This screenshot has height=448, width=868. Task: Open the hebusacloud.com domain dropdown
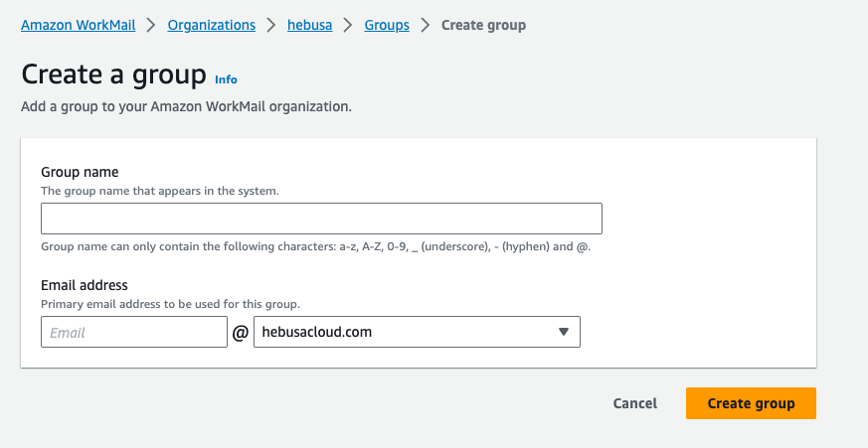416,332
